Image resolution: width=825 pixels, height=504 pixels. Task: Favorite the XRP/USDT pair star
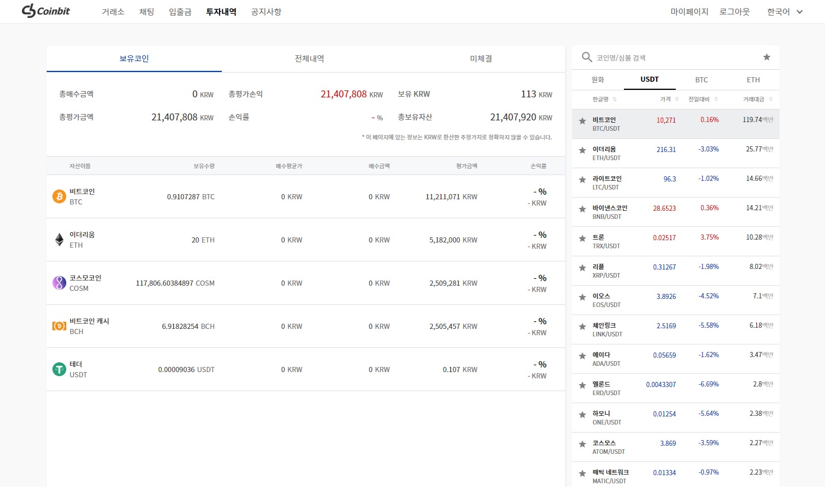click(x=582, y=268)
